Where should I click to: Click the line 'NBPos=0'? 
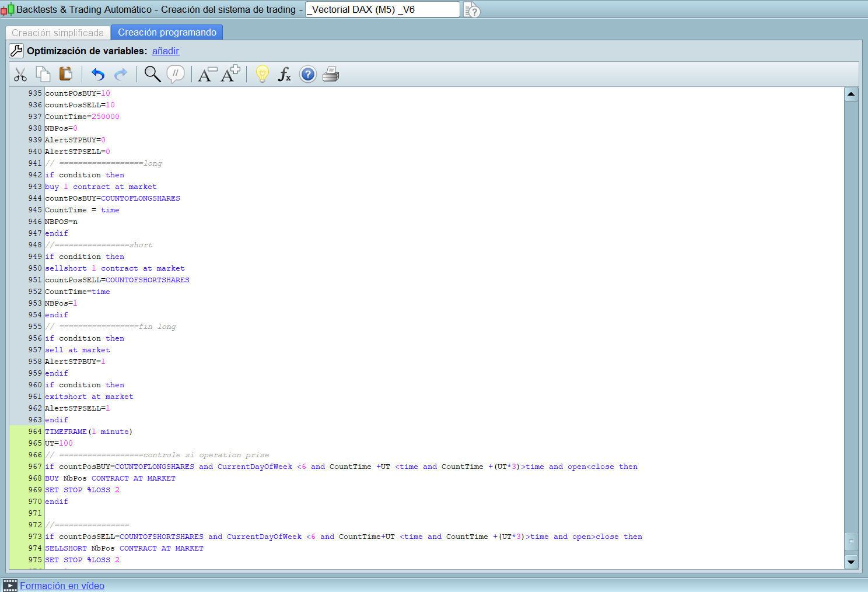[x=61, y=128]
